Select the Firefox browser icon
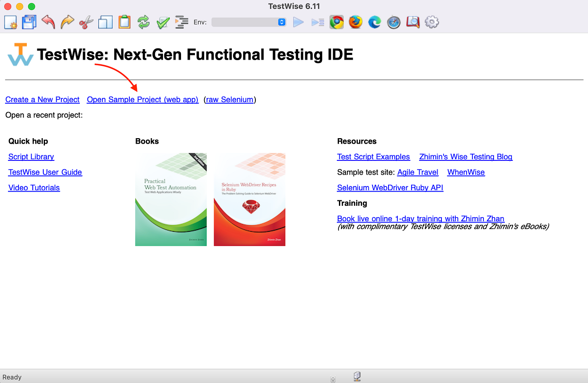Image resolution: width=588 pixels, height=383 pixels. [x=355, y=22]
